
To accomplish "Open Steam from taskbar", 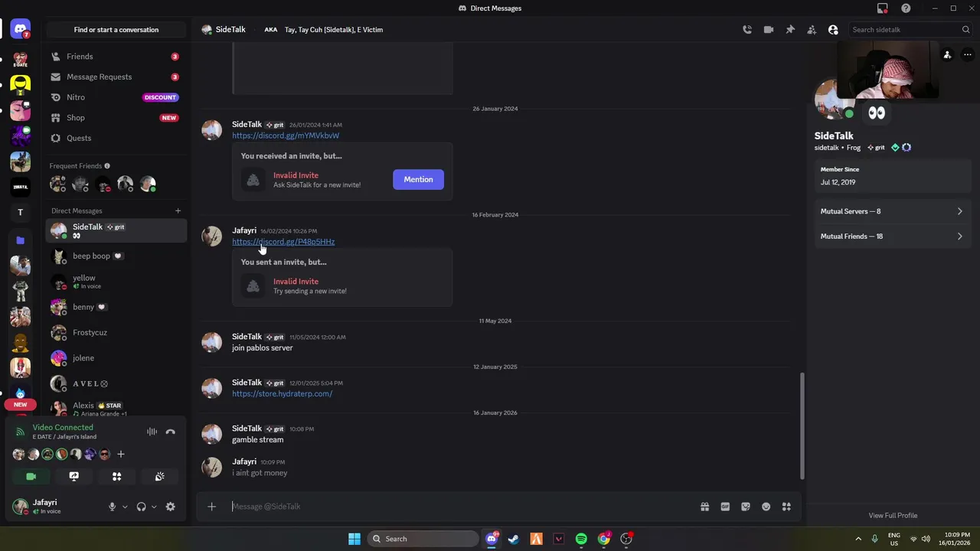I will (513, 539).
